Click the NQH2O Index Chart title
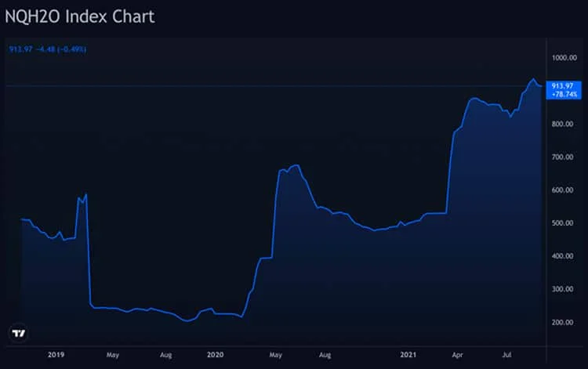 click(79, 16)
